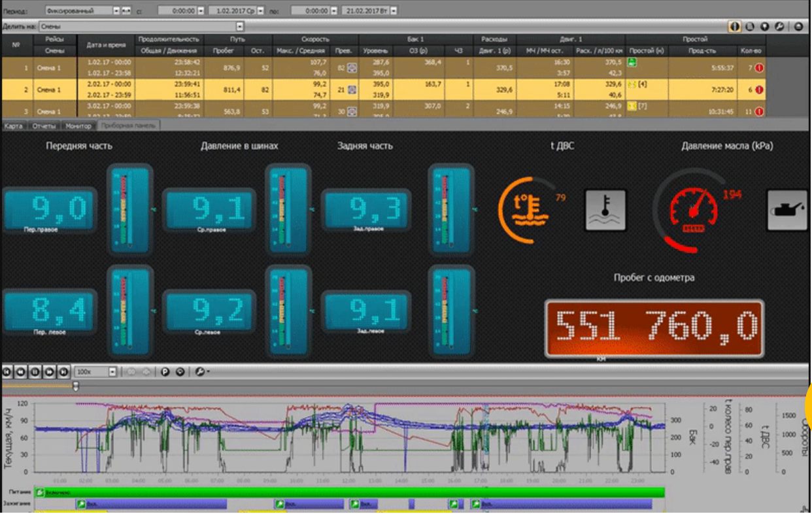Click the third round toolbar icon top right

764,27
